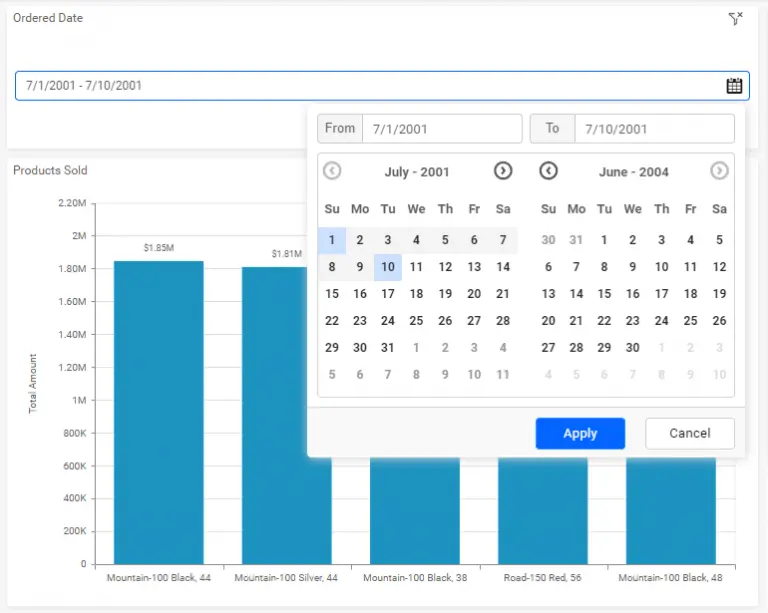Click the Mountain-100 Black, 44 bar

click(159, 412)
